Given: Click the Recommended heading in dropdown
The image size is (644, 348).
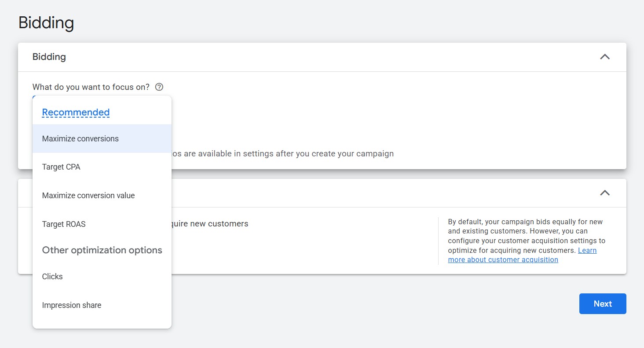Looking at the screenshot, I should (76, 112).
